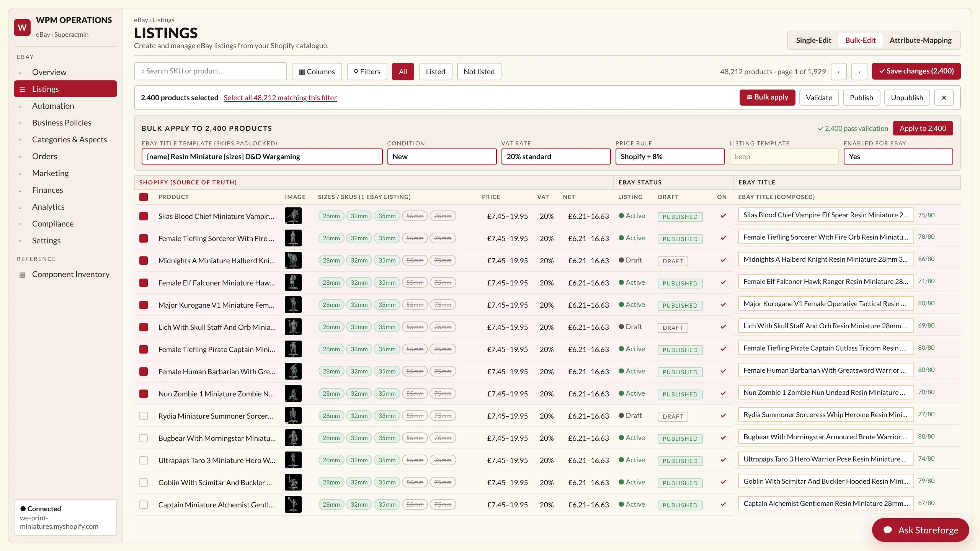Toggle the ON checkmark for the Rydia Miniature row

(723, 416)
